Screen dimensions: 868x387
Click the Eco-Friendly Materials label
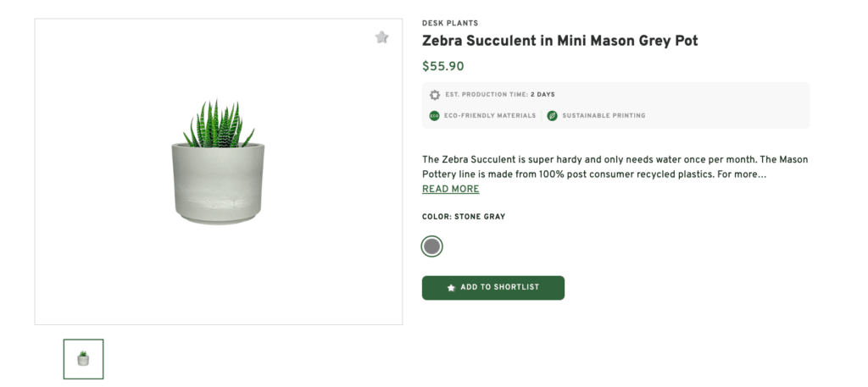(491, 116)
